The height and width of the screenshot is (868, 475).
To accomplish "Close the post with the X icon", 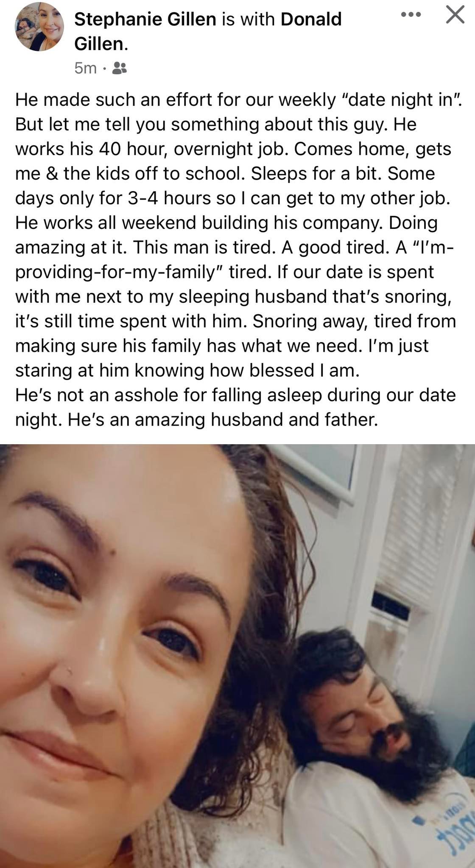I will (455, 15).
